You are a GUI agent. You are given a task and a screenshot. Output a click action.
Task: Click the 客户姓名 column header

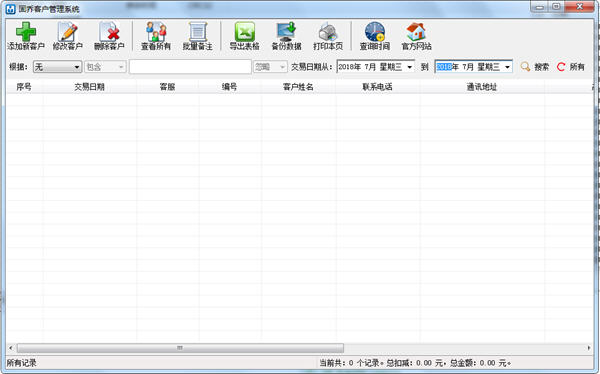click(x=298, y=87)
